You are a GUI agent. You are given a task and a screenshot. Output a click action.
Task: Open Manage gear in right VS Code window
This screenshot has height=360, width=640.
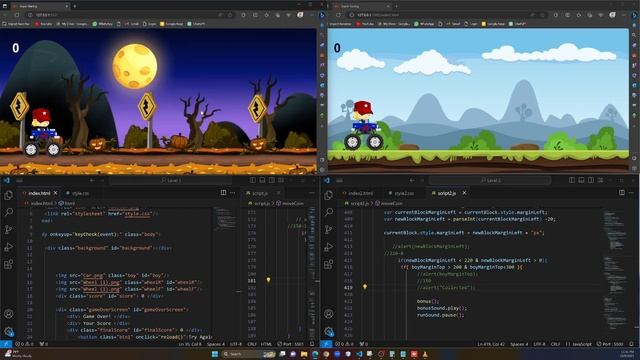pyautogui.click(x=329, y=331)
